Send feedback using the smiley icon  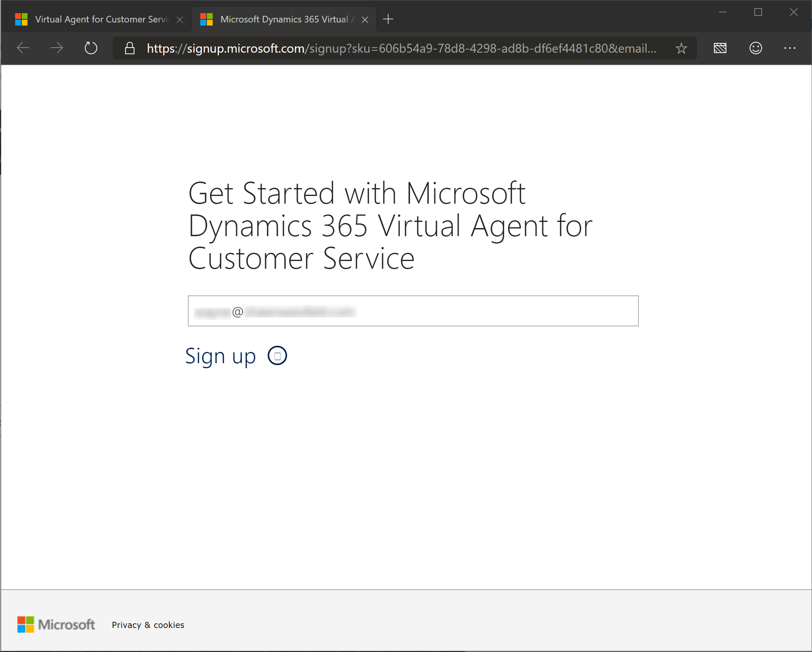tap(755, 48)
